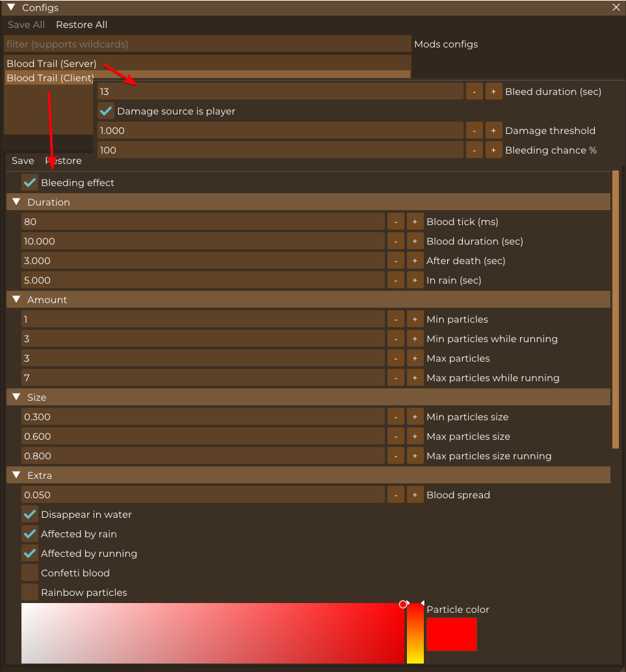Click the red Particle color preview swatch

(x=452, y=634)
